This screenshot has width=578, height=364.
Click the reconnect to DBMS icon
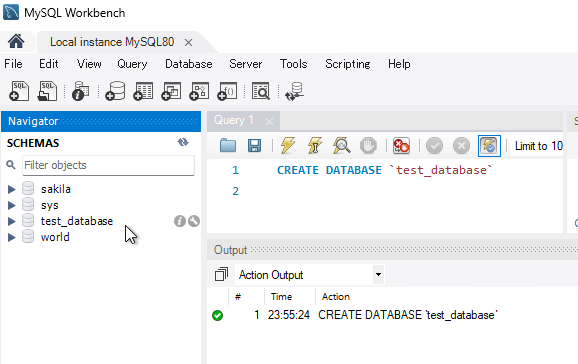[x=294, y=91]
